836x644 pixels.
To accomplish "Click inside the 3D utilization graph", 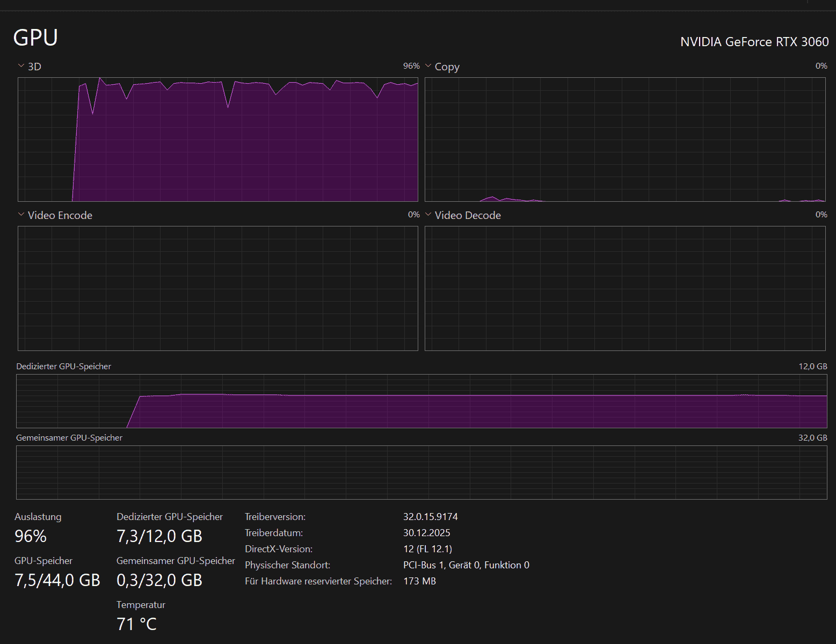I will pos(217,140).
